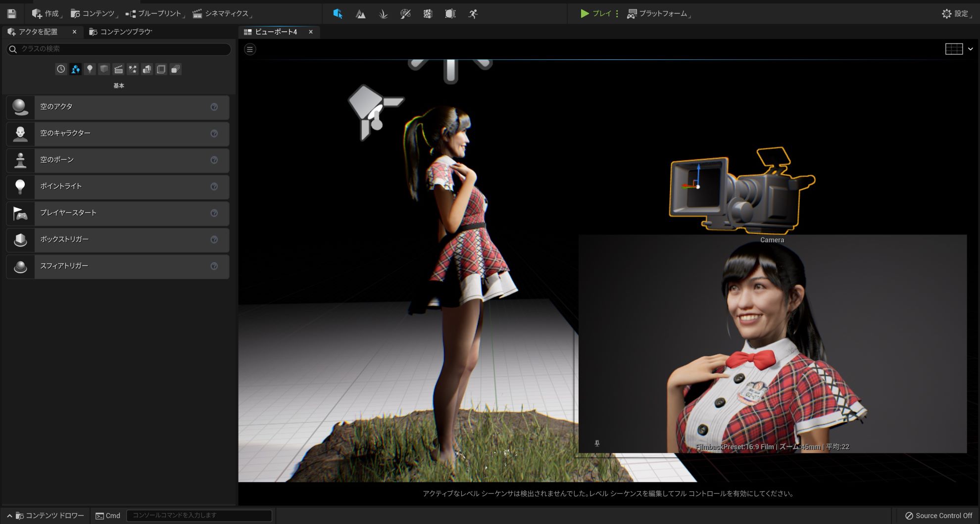The height and width of the screenshot is (524, 980).
Task: Focus the クラスの検索 search field
Action: (119, 49)
